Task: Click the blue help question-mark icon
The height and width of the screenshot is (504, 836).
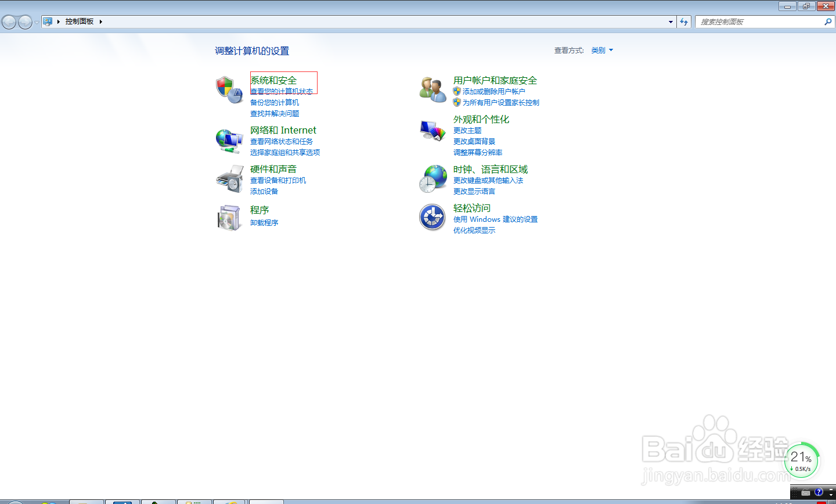Action: click(x=819, y=491)
